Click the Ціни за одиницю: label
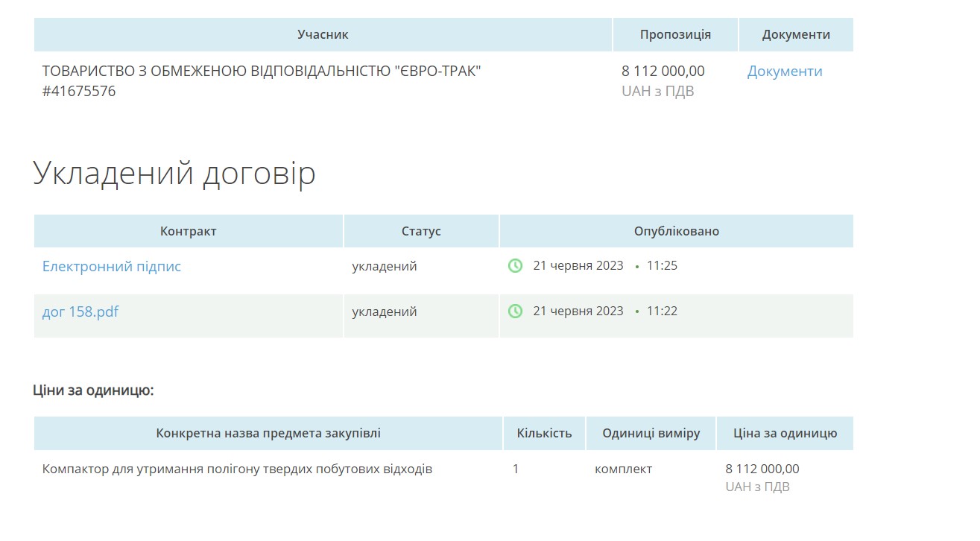 coord(93,390)
